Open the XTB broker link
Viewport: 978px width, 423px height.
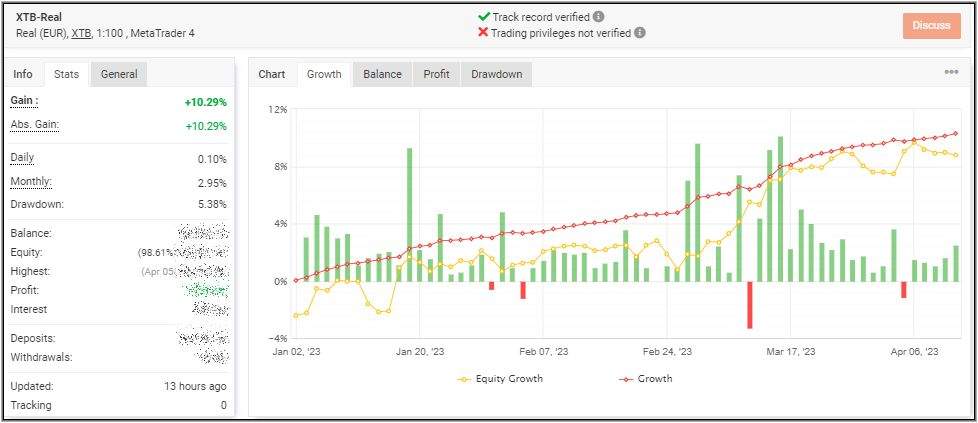pos(81,33)
